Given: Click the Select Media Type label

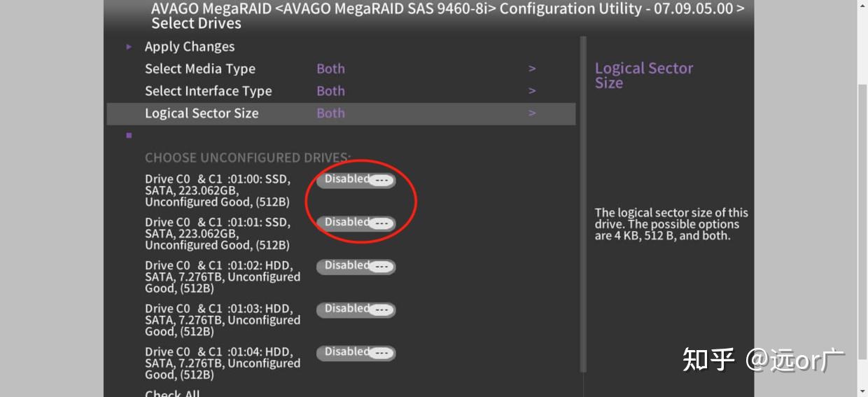Looking at the screenshot, I should tap(200, 69).
